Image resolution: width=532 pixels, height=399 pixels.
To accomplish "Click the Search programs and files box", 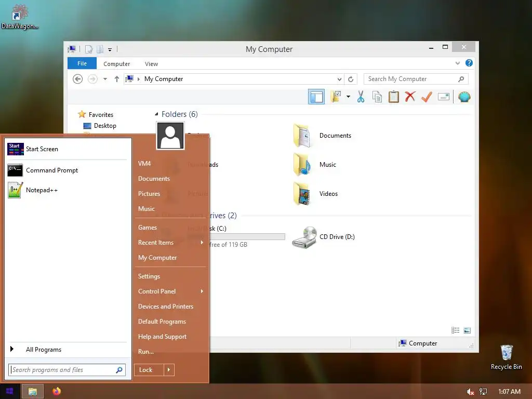I will click(x=67, y=370).
